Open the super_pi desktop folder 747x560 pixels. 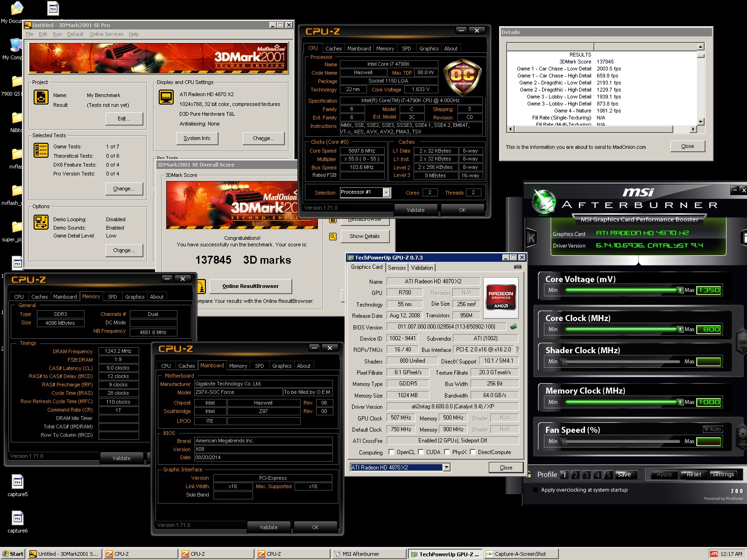17,227
